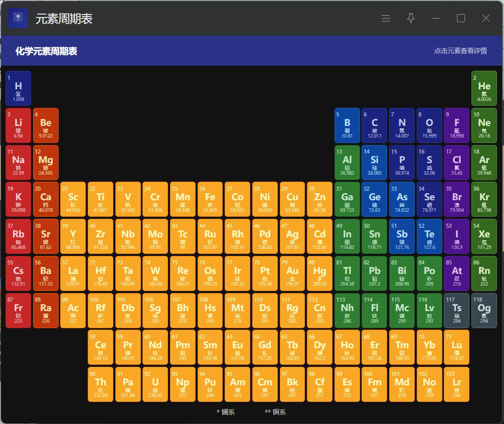Maximize the periodic table window
This screenshot has width=504, height=424.
[461, 19]
